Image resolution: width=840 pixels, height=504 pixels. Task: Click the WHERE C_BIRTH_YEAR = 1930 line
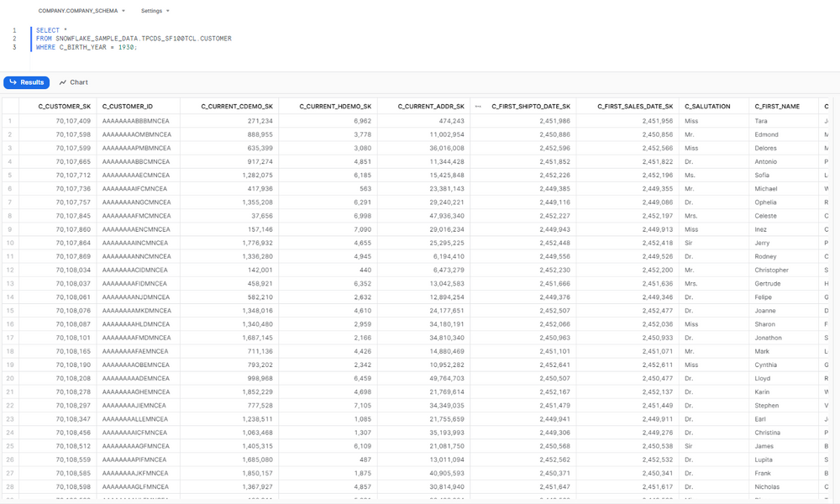(87, 47)
